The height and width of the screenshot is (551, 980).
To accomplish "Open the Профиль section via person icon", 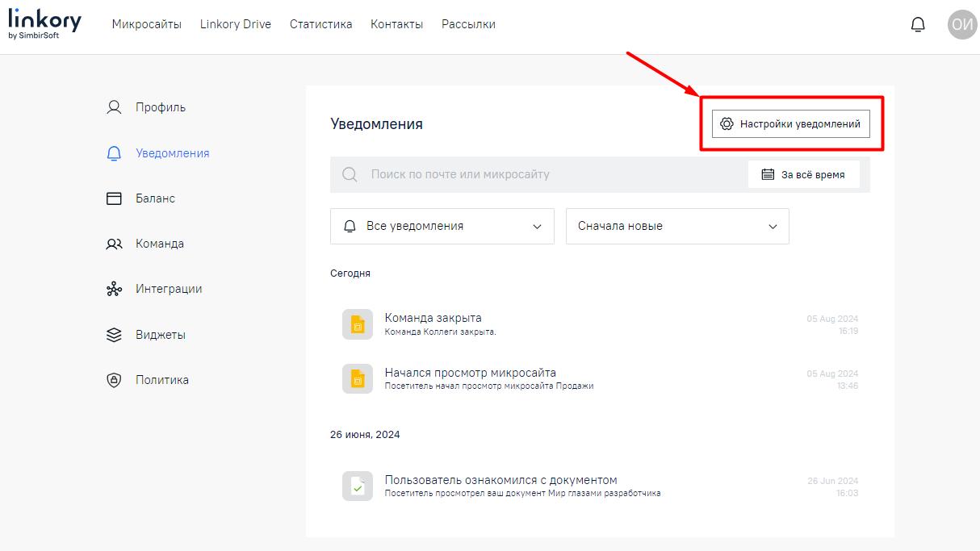I will [x=112, y=106].
